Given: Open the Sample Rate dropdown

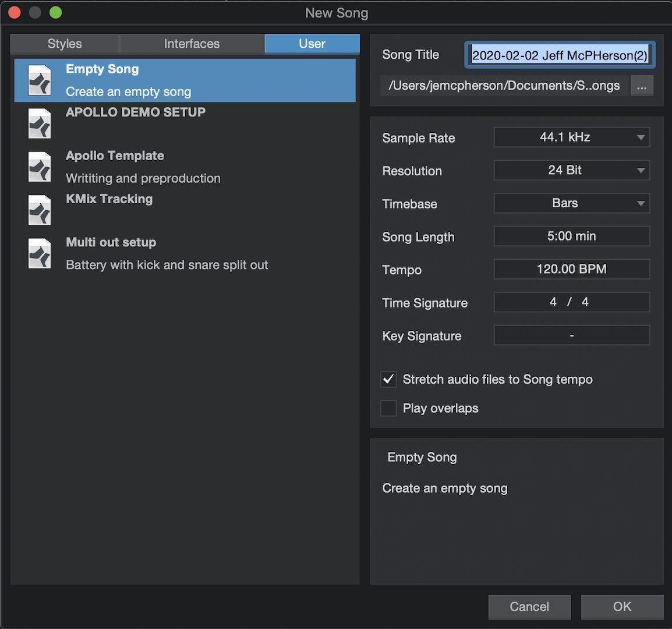Looking at the screenshot, I should [571, 137].
